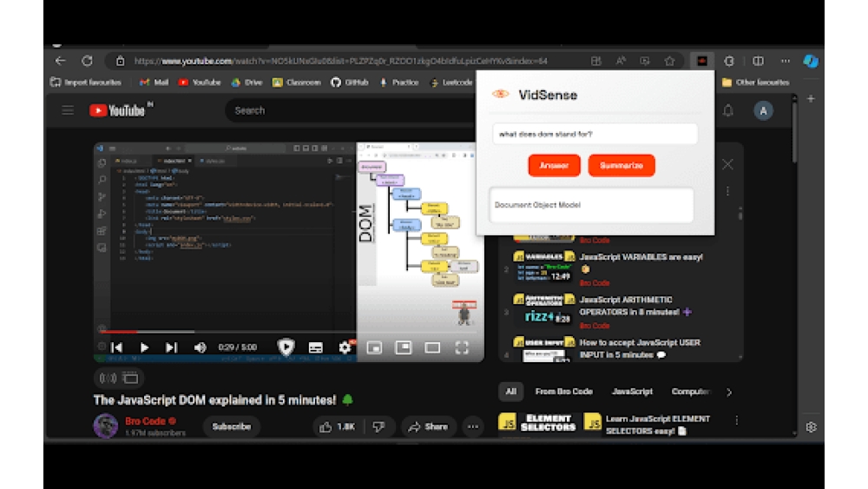Open more actions below video
Viewport: 868px width, 489px height.
473,426
